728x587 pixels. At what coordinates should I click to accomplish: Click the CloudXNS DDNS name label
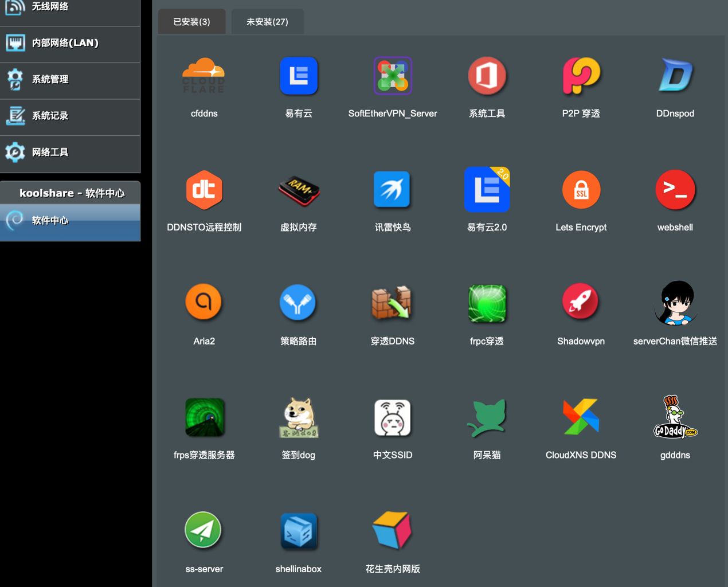[581, 455]
